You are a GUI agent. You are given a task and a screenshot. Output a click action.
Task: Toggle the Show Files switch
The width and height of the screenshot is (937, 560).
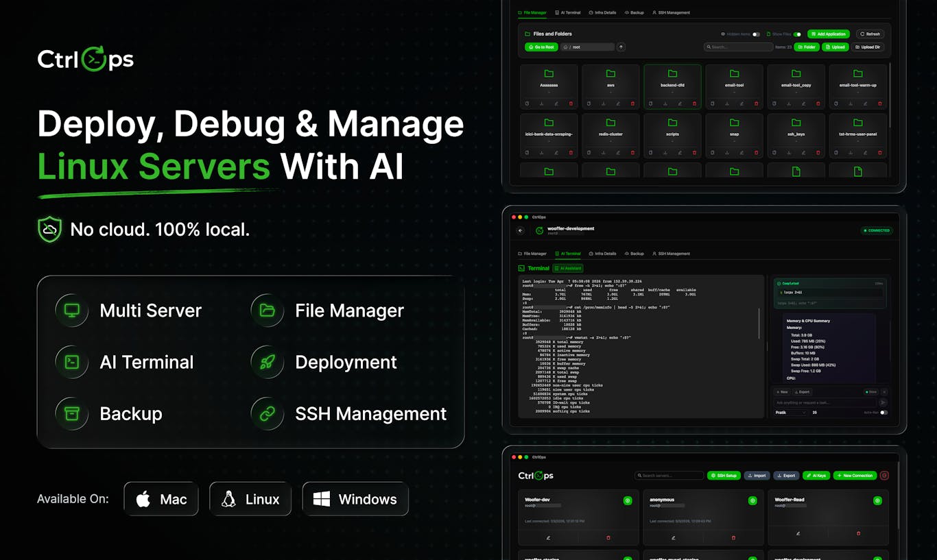click(797, 34)
